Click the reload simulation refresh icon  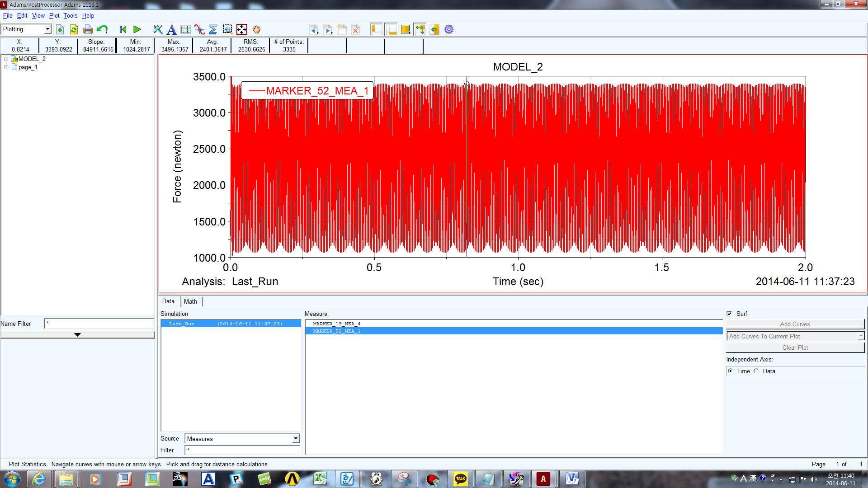74,29
